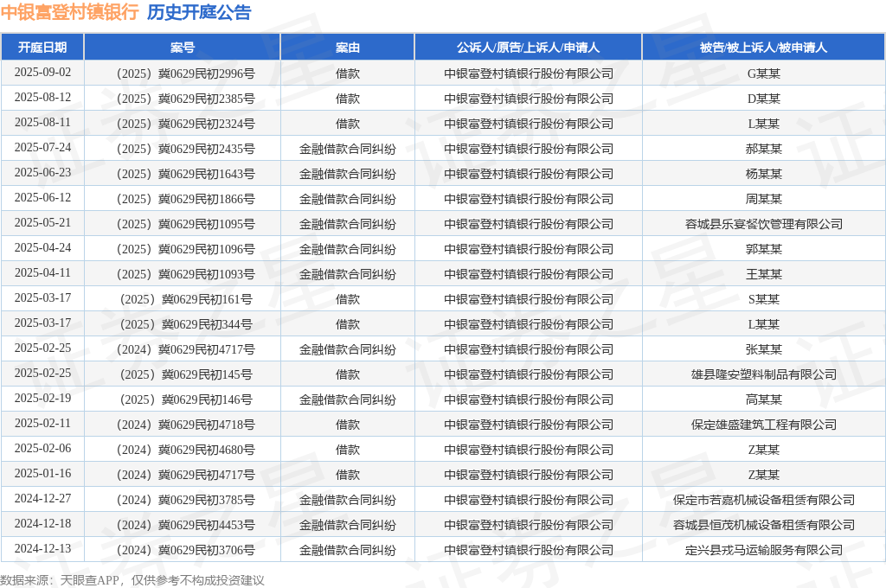Click defendant 容城县恒茂机械设备租赁有限公司
This screenshot has height=588, width=886.
(763, 525)
